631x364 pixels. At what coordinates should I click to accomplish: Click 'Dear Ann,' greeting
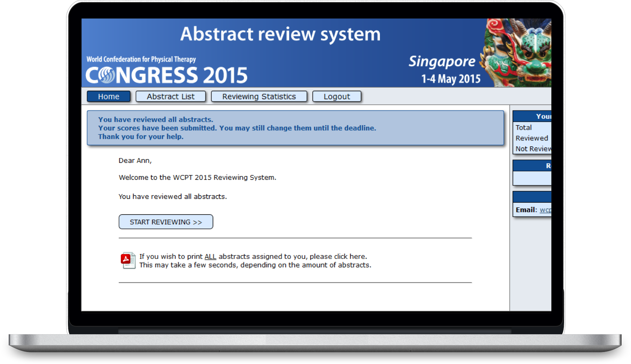[135, 161]
